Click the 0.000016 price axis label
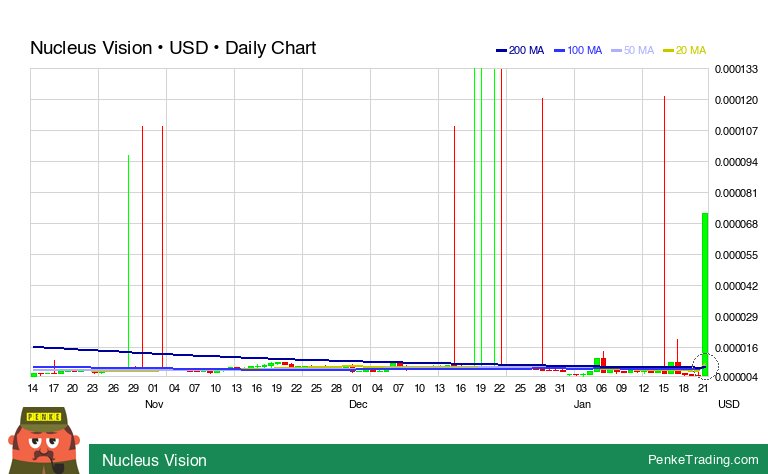 click(736, 348)
